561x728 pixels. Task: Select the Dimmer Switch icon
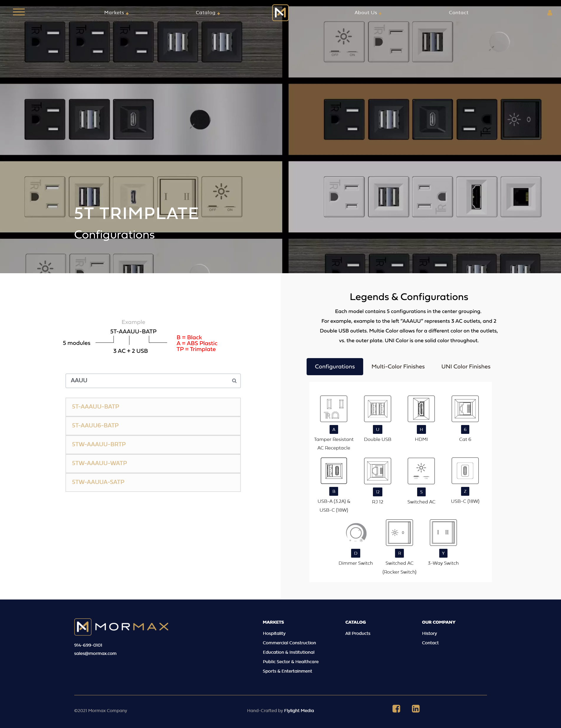(x=356, y=532)
